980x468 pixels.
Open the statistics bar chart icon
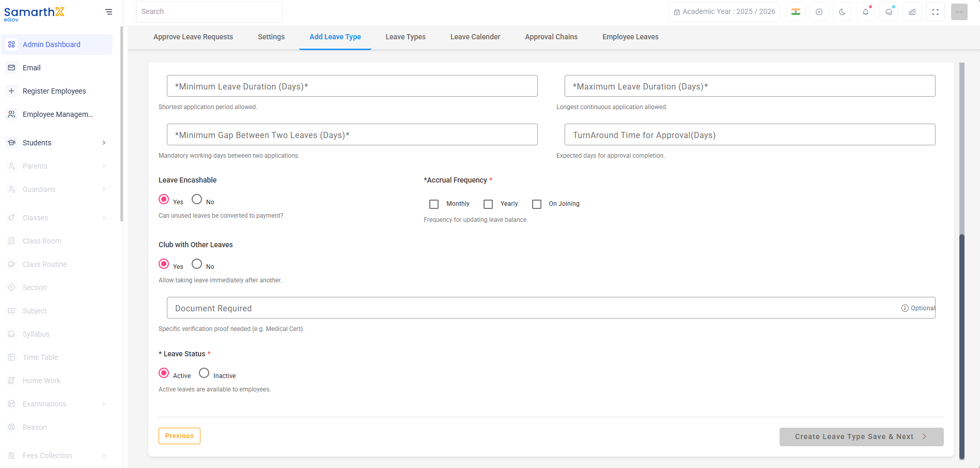912,12
